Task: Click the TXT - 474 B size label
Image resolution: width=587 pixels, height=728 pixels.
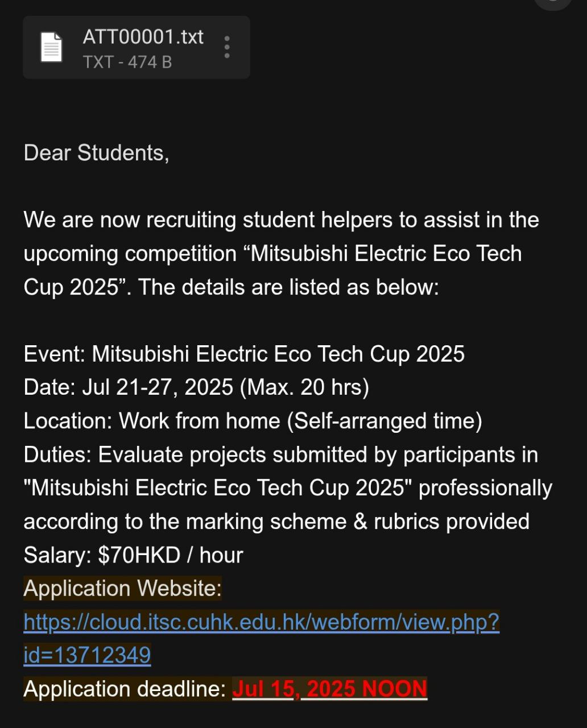Action: (x=127, y=62)
